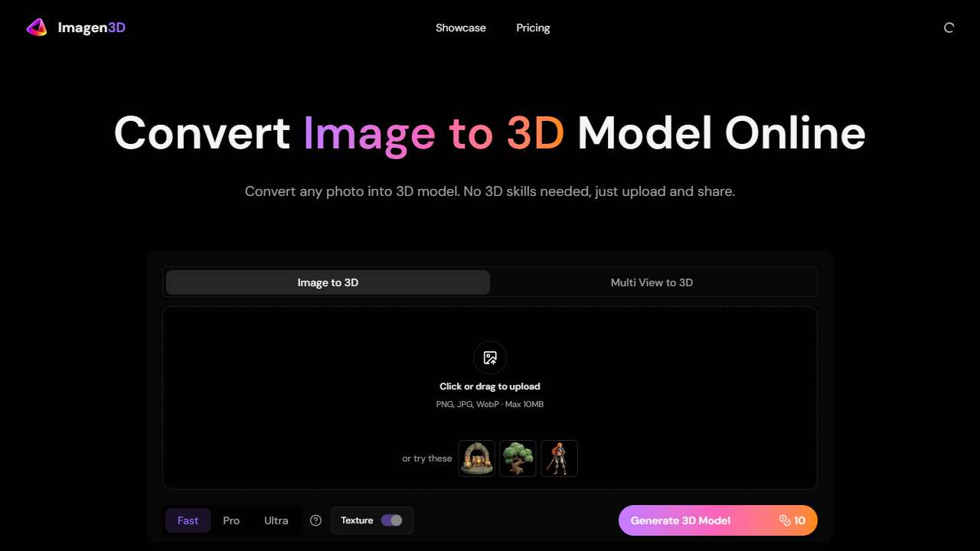Viewport: 980px width, 551px height.
Task: Open help via the question mark icon
Action: pyautogui.click(x=315, y=520)
